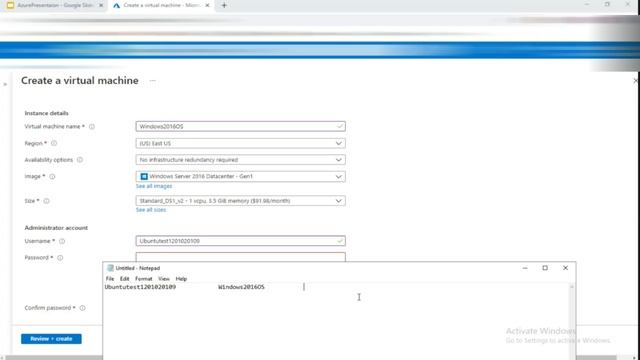Open Availability options dropdown

coord(240,160)
